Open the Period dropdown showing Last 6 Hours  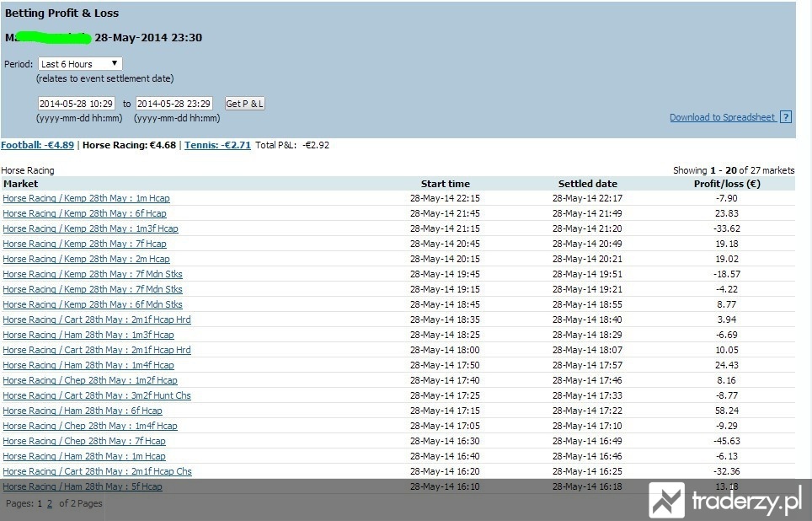coord(80,64)
